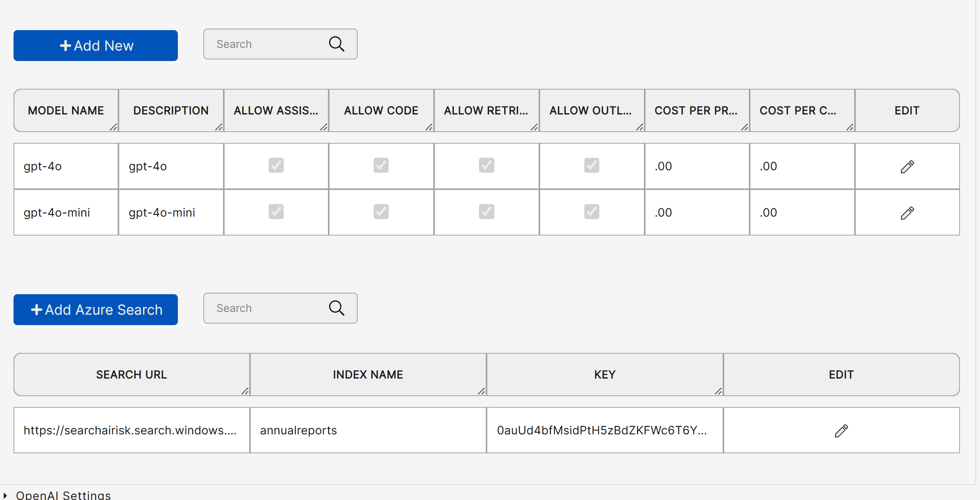Click resize handle on Search URL column
This screenshot has height=500, width=980.
click(x=245, y=391)
